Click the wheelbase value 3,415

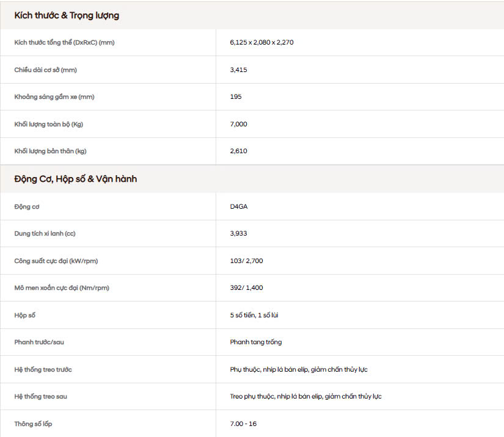point(238,70)
